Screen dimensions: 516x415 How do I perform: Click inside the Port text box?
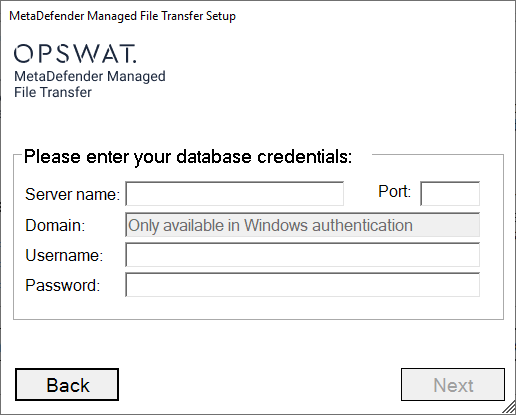pos(450,194)
